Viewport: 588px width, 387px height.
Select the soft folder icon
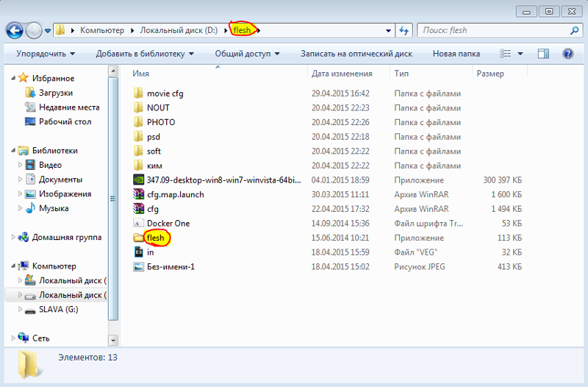coord(138,151)
